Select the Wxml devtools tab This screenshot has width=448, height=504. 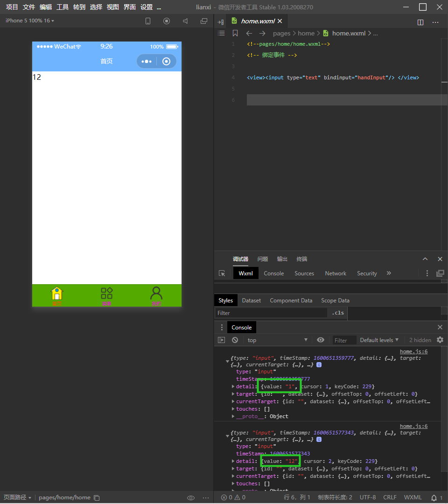(246, 273)
